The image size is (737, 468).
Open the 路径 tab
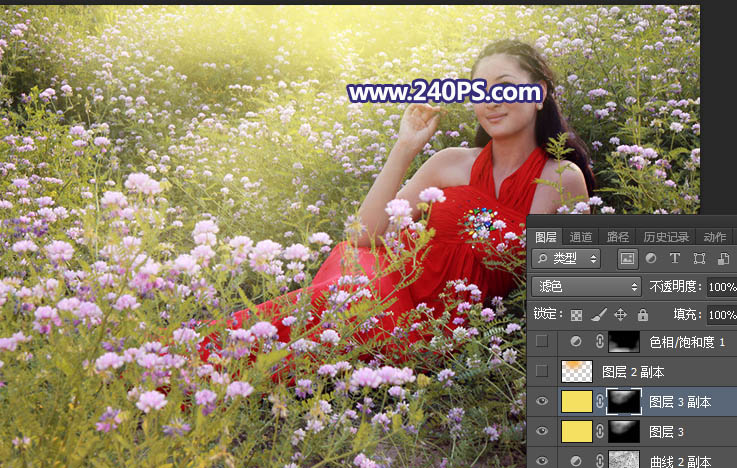coord(618,237)
